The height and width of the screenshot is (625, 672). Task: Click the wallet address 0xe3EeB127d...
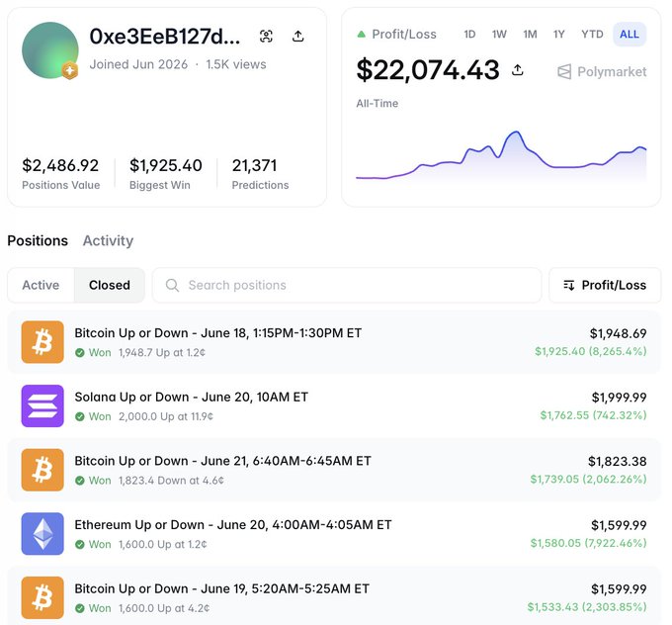click(165, 37)
